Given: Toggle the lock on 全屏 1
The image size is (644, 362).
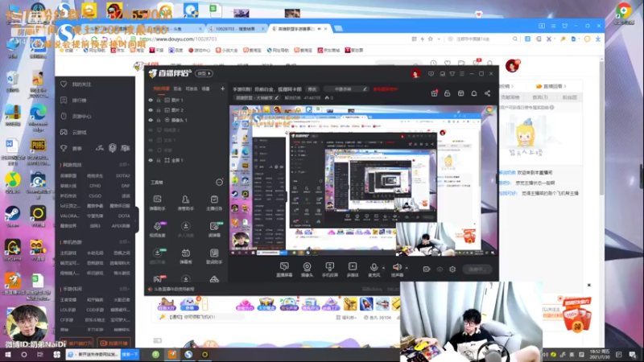Looking at the screenshot, I should tap(159, 160).
